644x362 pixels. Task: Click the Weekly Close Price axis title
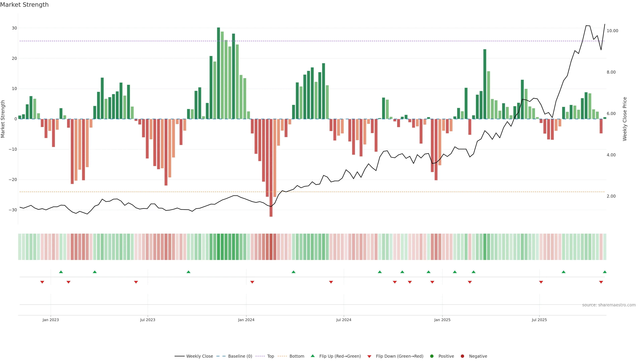(x=625, y=119)
